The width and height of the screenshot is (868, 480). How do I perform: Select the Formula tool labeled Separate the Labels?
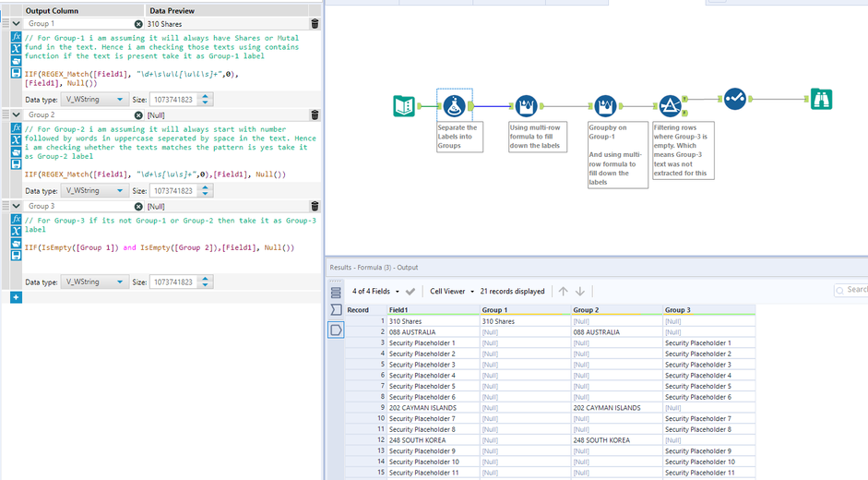(x=454, y=106)
